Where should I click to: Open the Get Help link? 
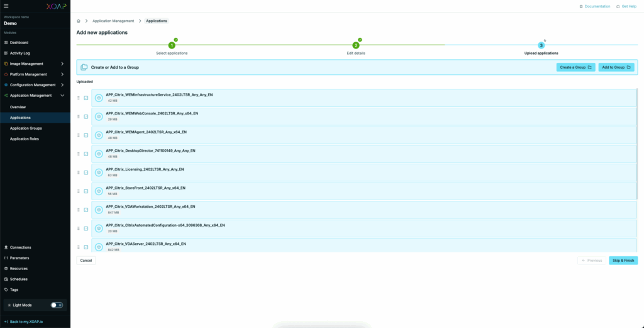coord(629,6)
